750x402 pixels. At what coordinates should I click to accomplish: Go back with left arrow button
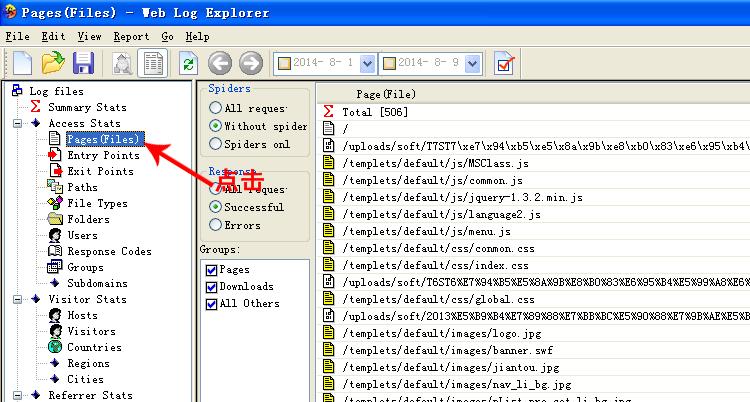click(219, 64)
